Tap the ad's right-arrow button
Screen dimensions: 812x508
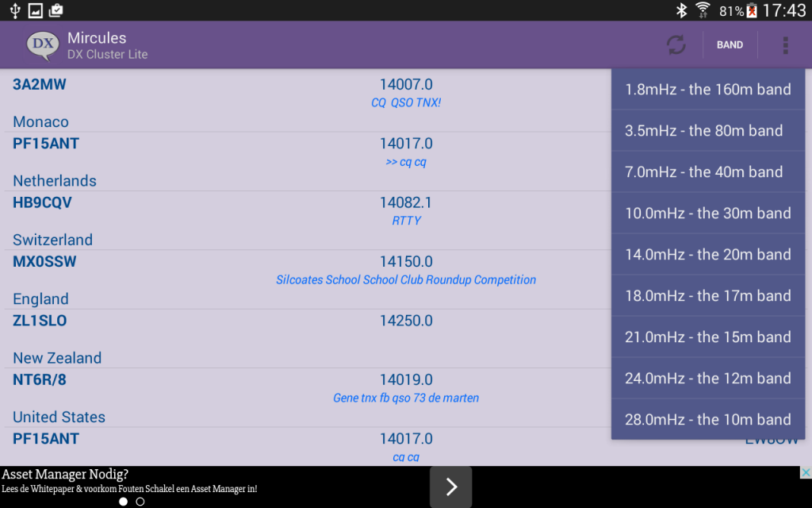450,487
